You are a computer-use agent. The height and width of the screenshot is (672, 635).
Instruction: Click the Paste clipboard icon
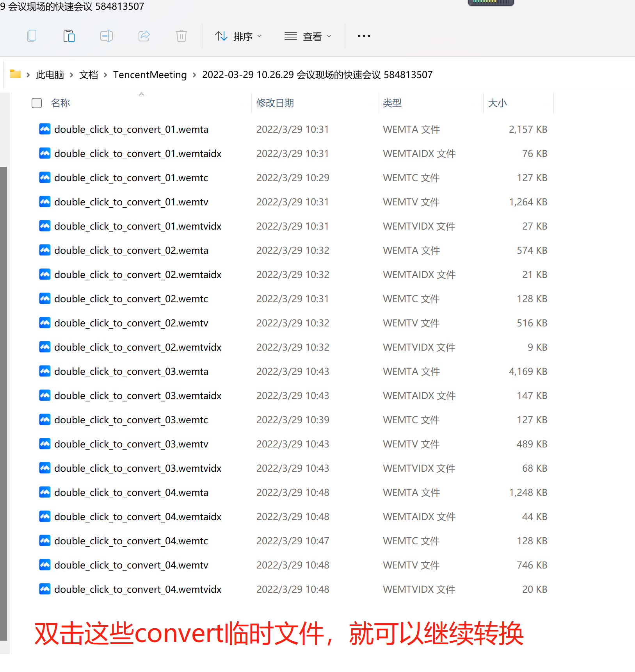pyautogui.click(x=69, y=36)
